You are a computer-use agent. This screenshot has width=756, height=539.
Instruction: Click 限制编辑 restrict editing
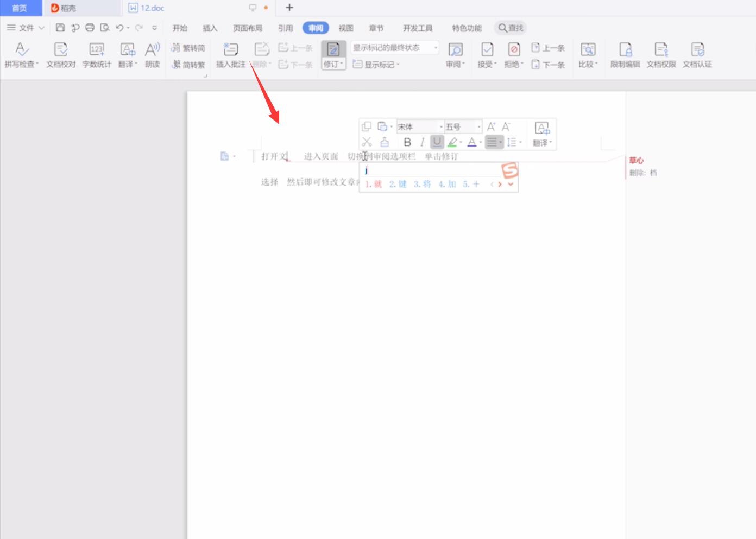coord(625,55)
